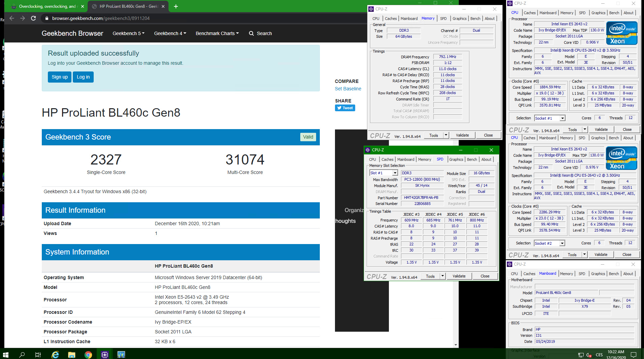Switch to Mainboard tab in Memory CPU-Z window
644x359 pixels.
coord(409,19)
